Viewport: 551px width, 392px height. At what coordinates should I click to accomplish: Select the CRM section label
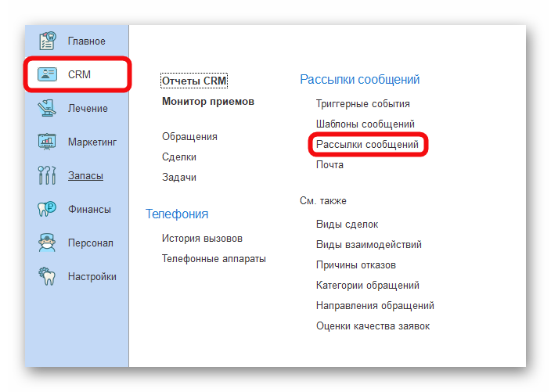[x=79, y=74]
